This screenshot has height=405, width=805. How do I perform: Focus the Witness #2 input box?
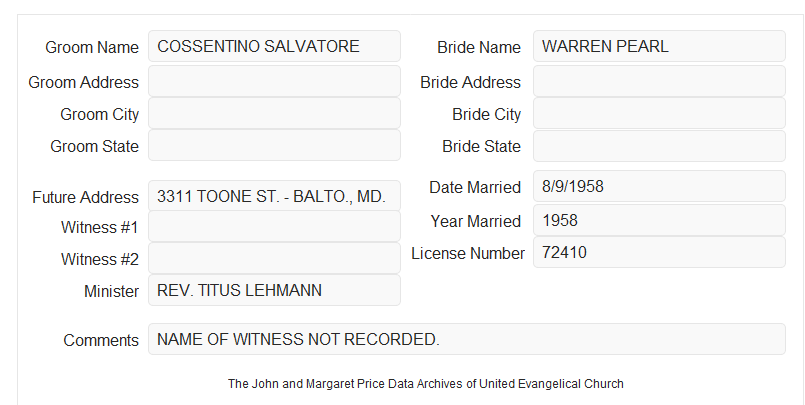click(274, 258)
